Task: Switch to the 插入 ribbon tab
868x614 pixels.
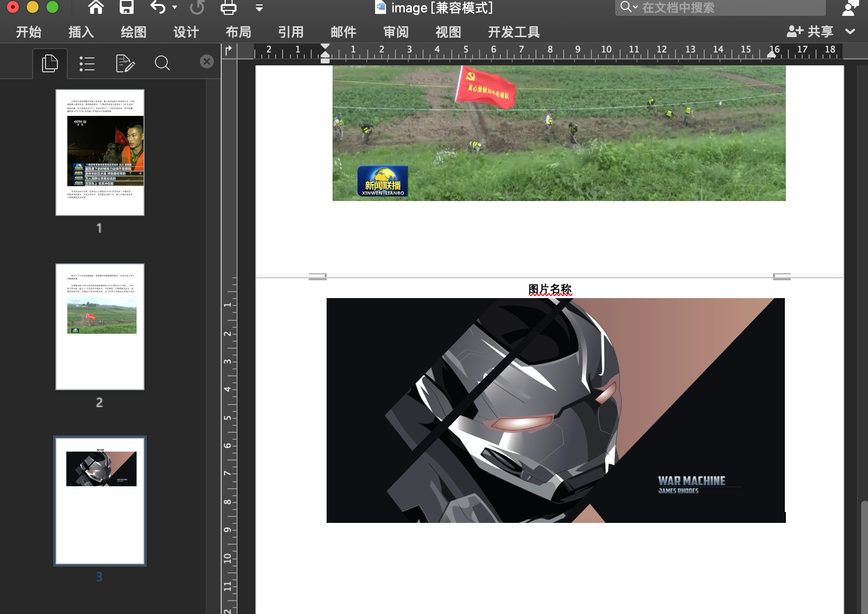Action: 81,32
